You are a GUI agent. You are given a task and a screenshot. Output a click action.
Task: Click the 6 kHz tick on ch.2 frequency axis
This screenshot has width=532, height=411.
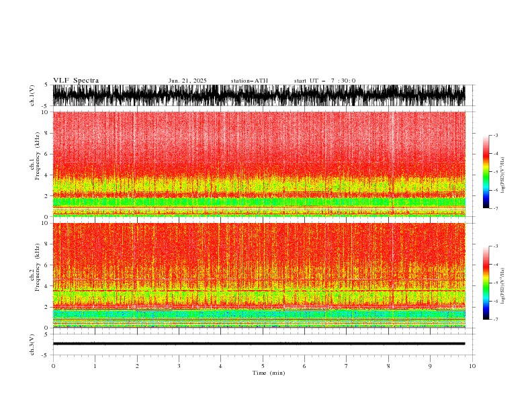coord(47,265)
